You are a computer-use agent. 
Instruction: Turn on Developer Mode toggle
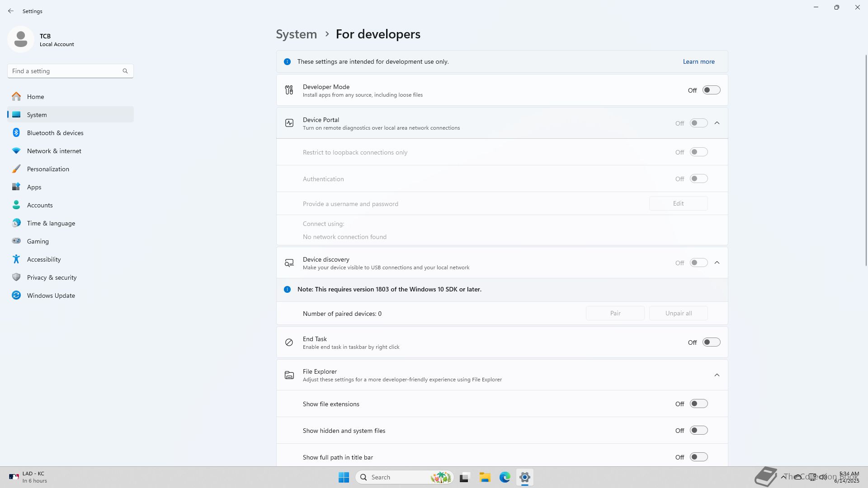711,90
